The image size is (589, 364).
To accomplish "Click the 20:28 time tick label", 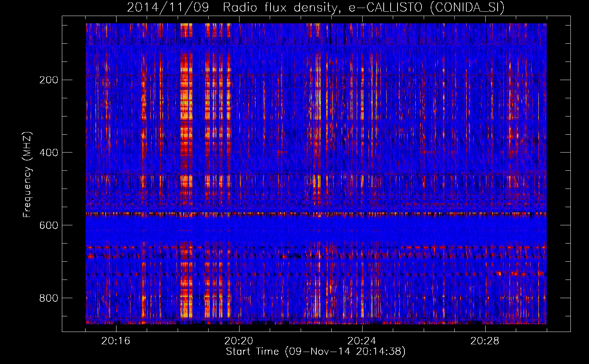I will pos(485,341).
